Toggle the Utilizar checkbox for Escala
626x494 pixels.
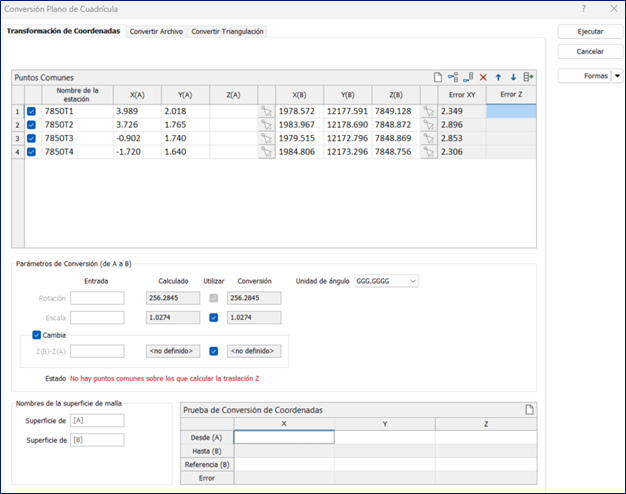pyautogui.click(x=215, y=317)
